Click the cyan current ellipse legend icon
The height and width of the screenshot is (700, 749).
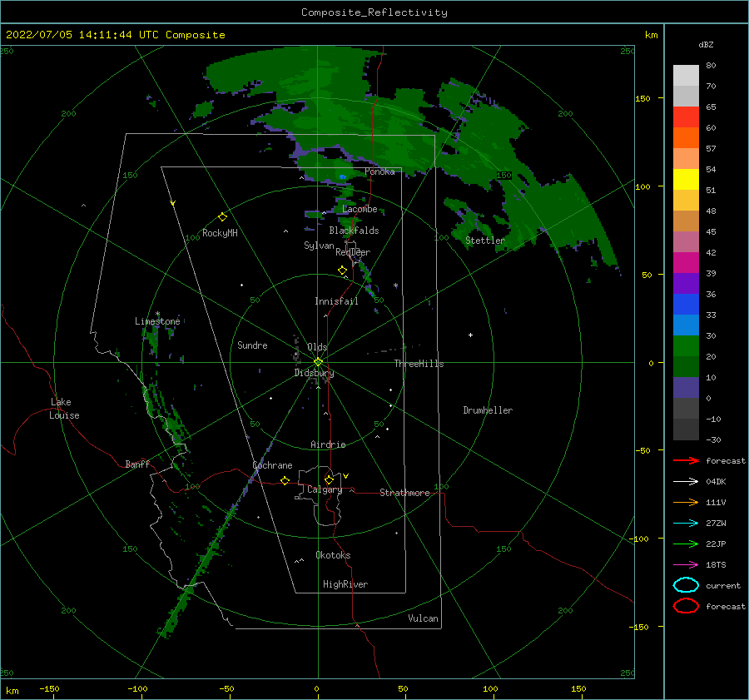click(x=686, y=585)
